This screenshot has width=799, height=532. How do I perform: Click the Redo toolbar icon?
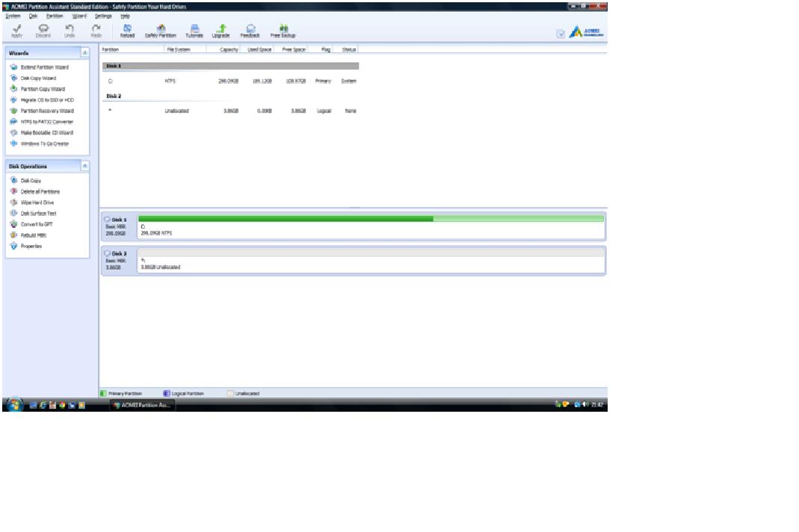[x=96, y=31]
